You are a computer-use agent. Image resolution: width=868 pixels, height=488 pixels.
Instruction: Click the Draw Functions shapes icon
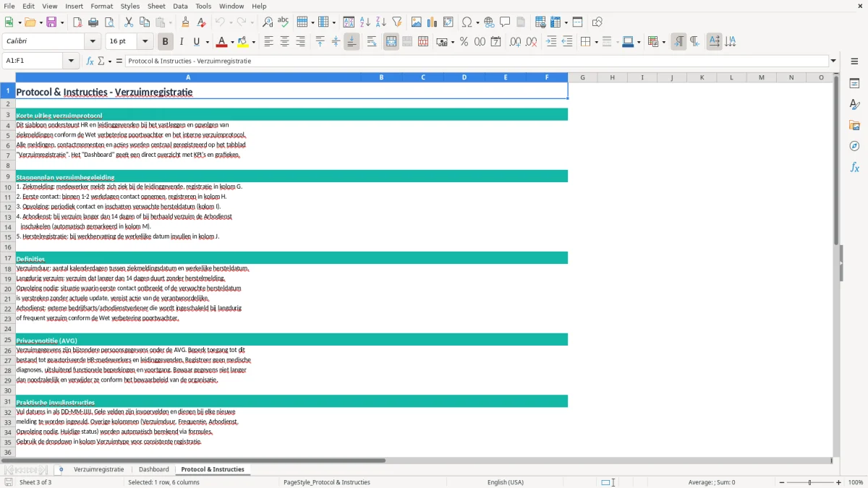pyautogui.click(x=597, y=22)
